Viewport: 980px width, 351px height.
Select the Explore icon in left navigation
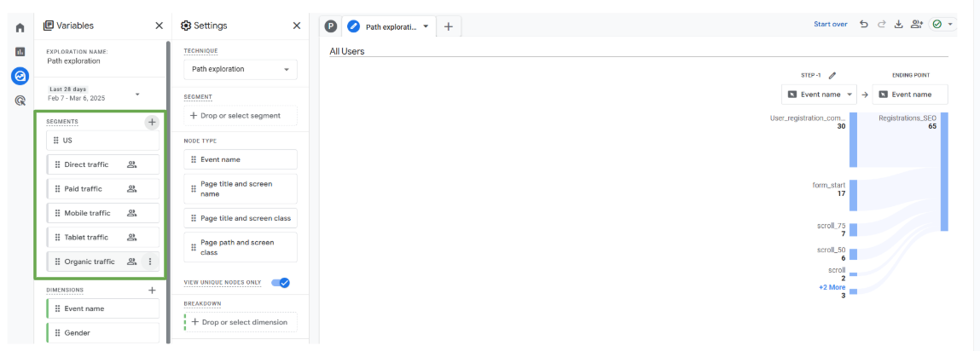[x=20, y=76]
